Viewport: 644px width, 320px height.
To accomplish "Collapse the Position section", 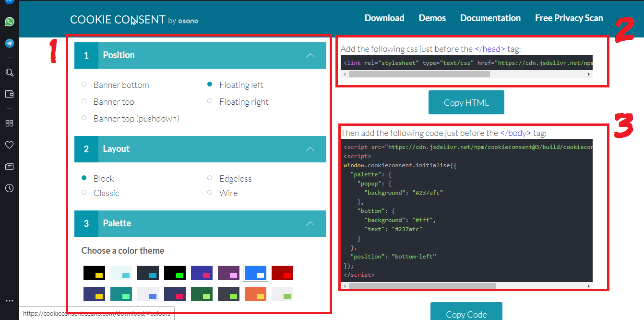I will 310,55.
